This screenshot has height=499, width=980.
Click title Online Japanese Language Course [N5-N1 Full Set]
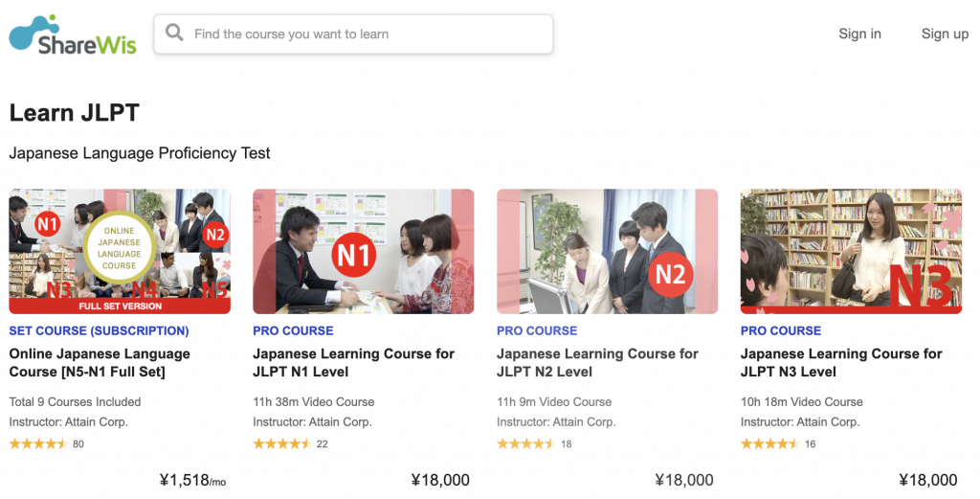(100, 363)
